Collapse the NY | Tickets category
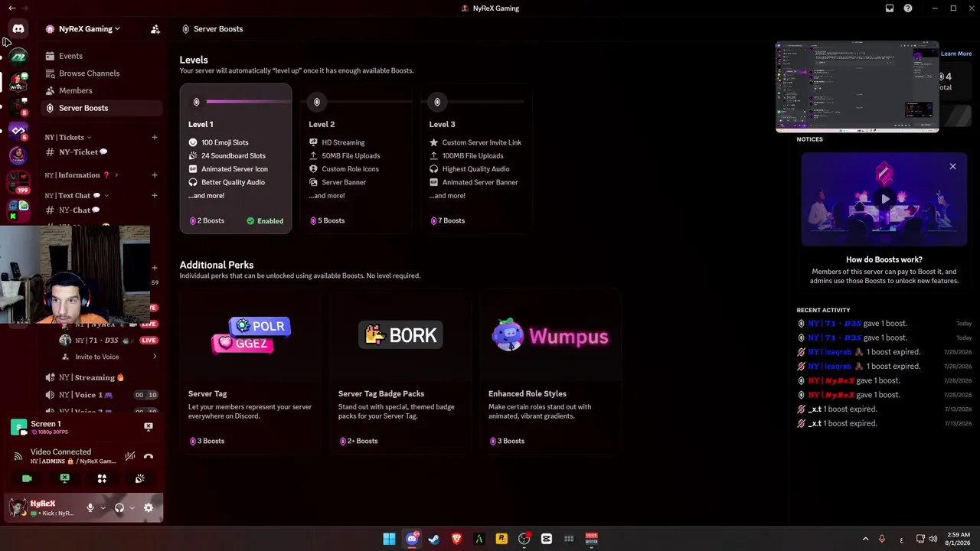This screenshot has width=980, height=551. pyautogui.click(x=67, y=138)
